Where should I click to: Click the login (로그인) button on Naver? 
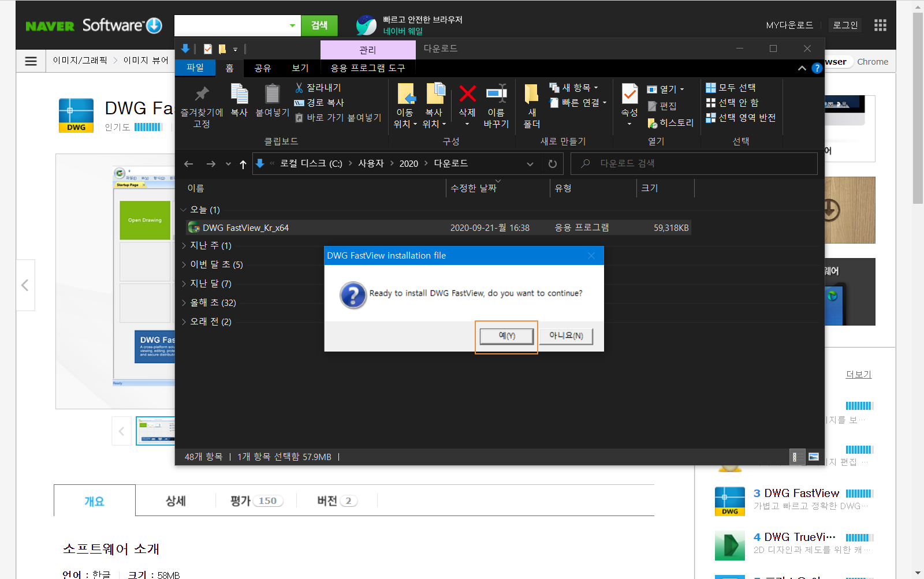pos(845,25)
